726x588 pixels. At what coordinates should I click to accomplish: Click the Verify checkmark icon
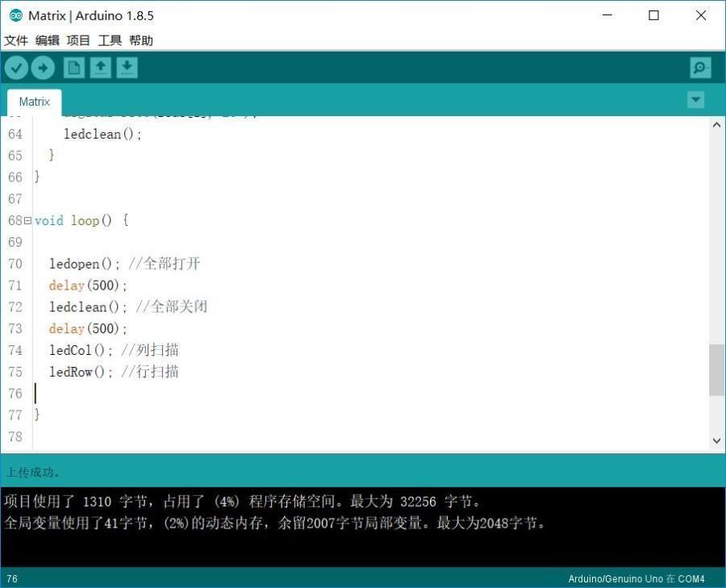coord(17,67)
